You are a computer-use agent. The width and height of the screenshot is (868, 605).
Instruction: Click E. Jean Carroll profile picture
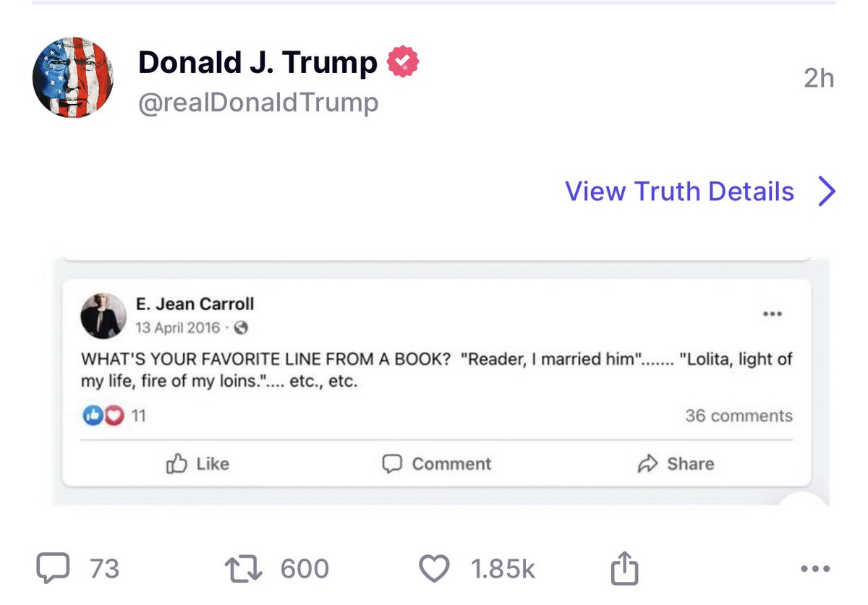pos(103,316)
